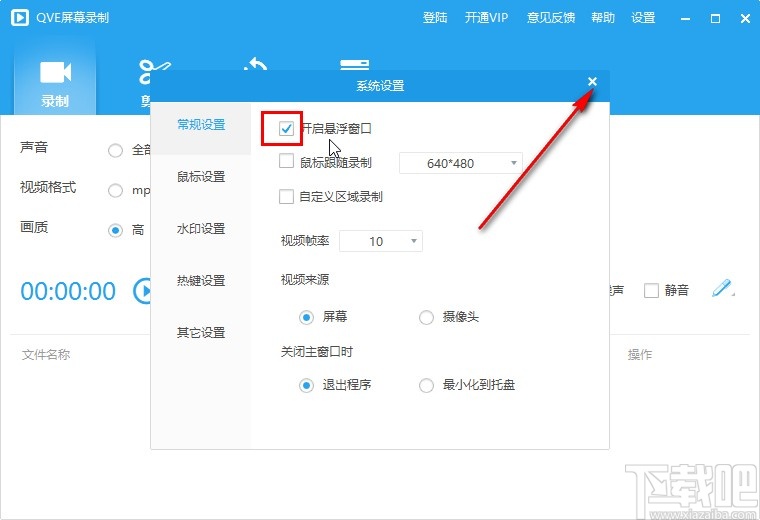Select 摄像头 as video source
The width and height of the screenshot is (760, 520).
click(426, 317)
